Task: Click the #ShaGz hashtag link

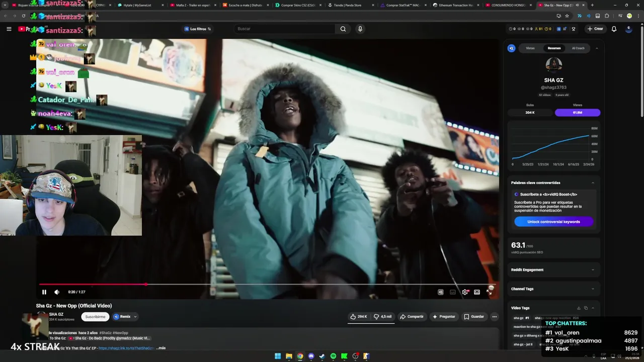Action: click(x=105, y=333)
